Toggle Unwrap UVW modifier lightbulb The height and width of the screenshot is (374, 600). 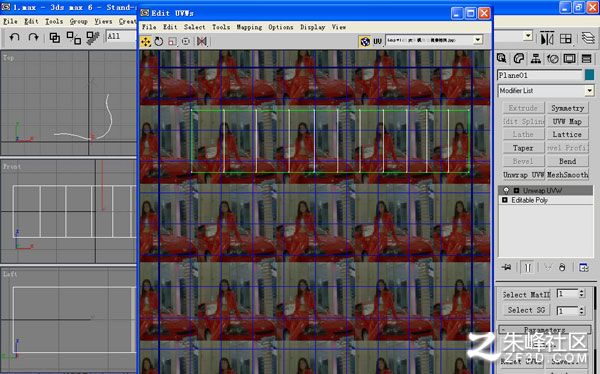coord(506,190)
